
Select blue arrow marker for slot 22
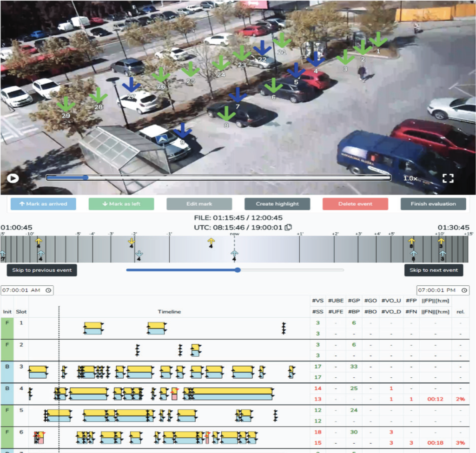pyautogui.click(x=262, y=48)
